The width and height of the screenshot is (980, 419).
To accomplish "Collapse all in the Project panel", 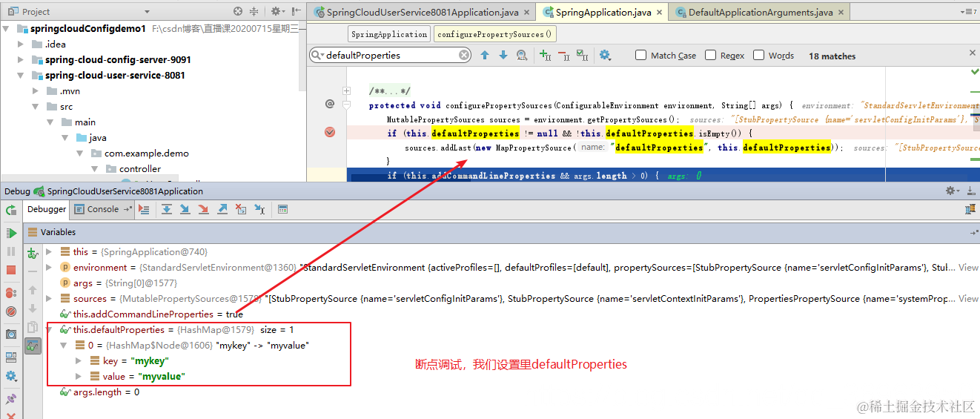I will (x=254, y=11).
